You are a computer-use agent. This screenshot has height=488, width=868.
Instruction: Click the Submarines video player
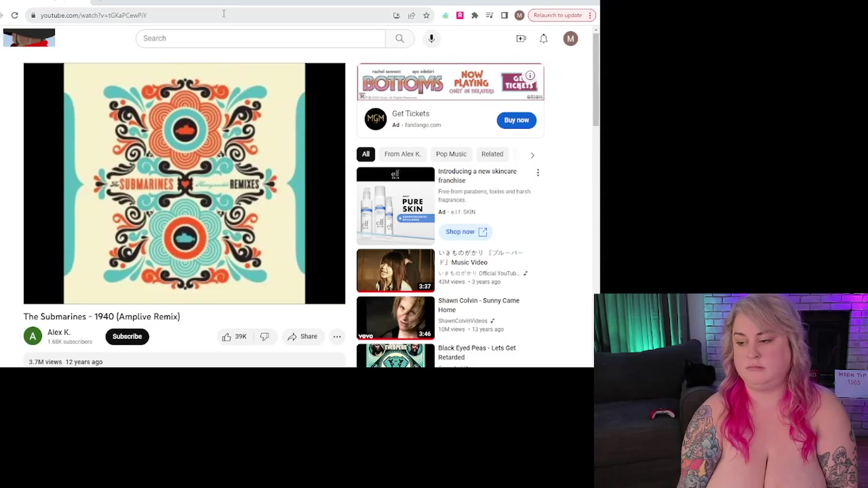(184, 183)
